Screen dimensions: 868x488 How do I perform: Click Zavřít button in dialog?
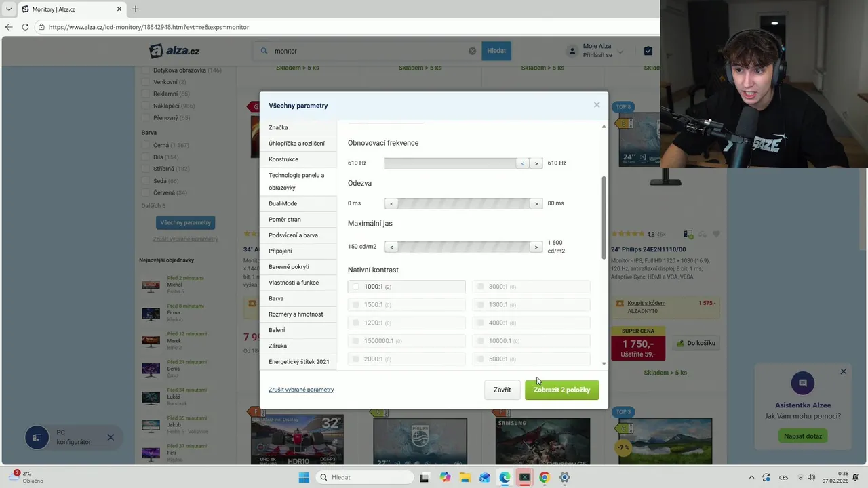coord(502,390)
